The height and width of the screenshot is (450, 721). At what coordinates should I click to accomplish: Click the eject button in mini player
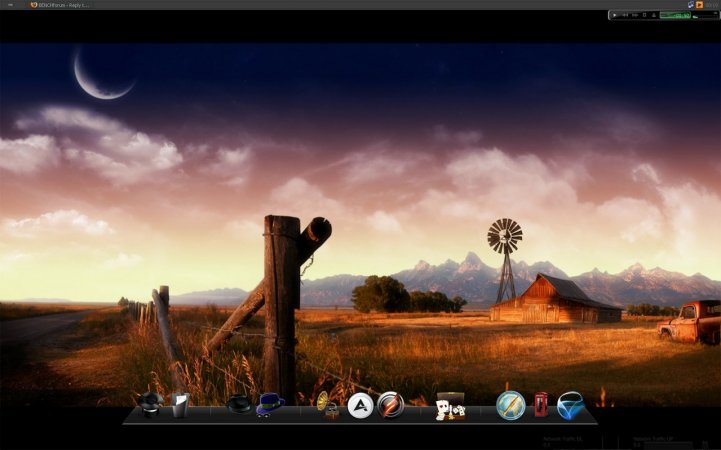(654, 15)
